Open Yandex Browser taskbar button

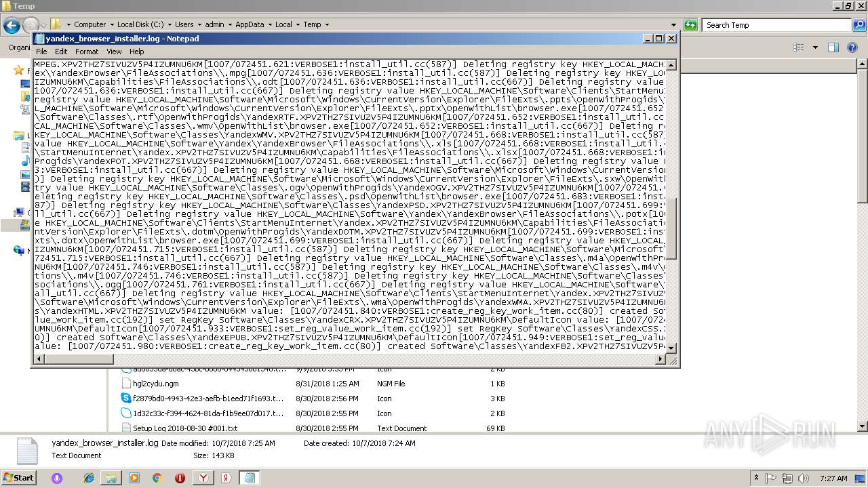pyautogui.click(x=203, y=478)
